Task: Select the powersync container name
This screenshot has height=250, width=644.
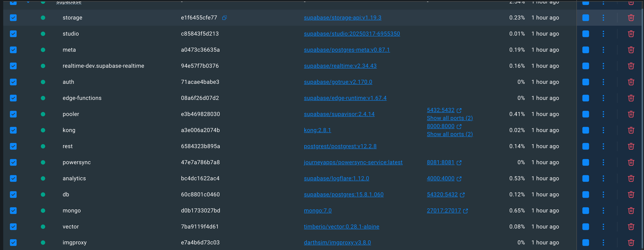Action: pyautogui.click(x=77, y=162)
